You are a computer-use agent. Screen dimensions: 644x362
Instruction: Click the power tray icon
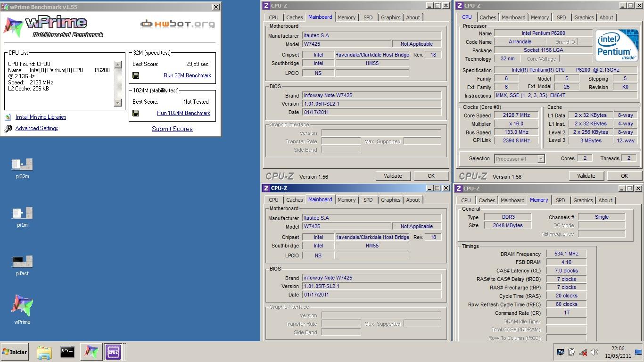(572, 352)
